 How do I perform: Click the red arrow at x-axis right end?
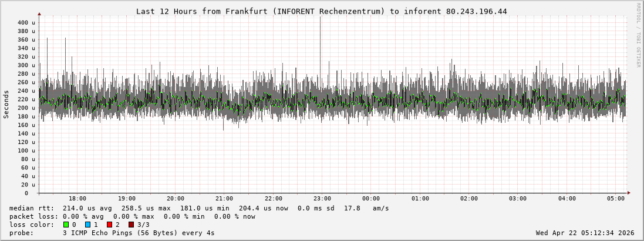[x=628, y=192]
